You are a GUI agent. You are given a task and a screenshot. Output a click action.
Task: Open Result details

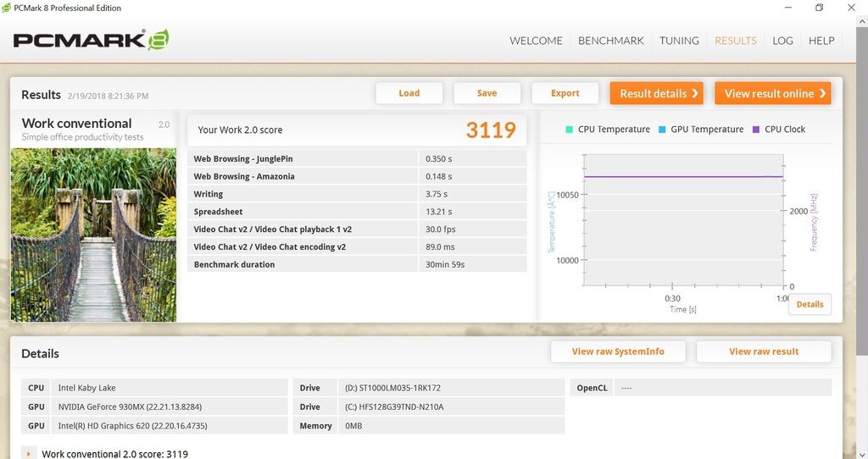(658, 93)
